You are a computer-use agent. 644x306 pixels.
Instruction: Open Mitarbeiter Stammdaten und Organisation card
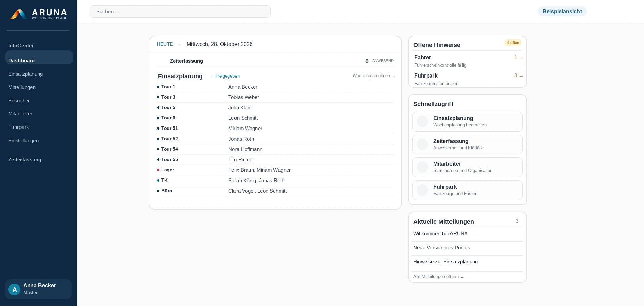[467, 167]
